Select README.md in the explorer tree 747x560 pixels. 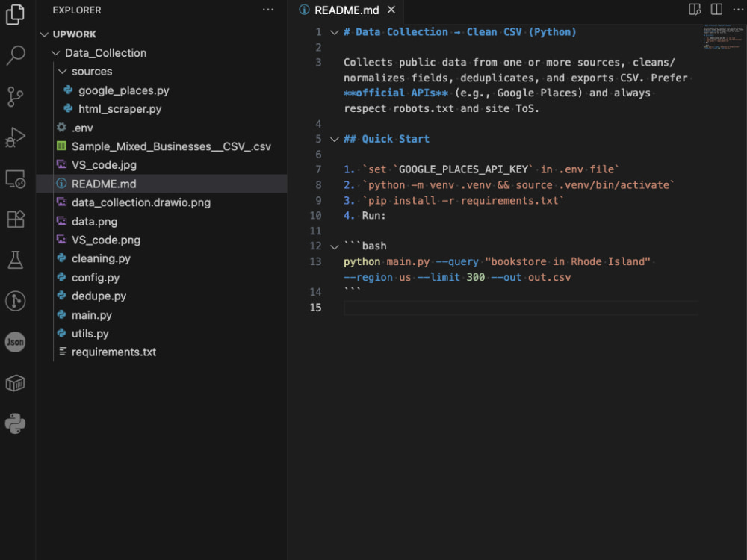click(x=161, y=184)
